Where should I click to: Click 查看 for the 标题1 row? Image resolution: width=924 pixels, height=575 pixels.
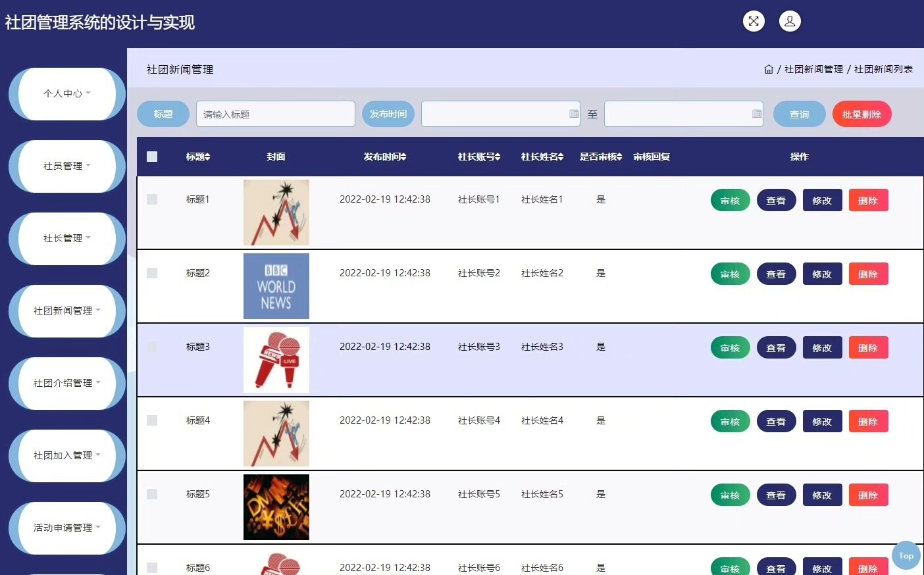click(x=777, y=201)
